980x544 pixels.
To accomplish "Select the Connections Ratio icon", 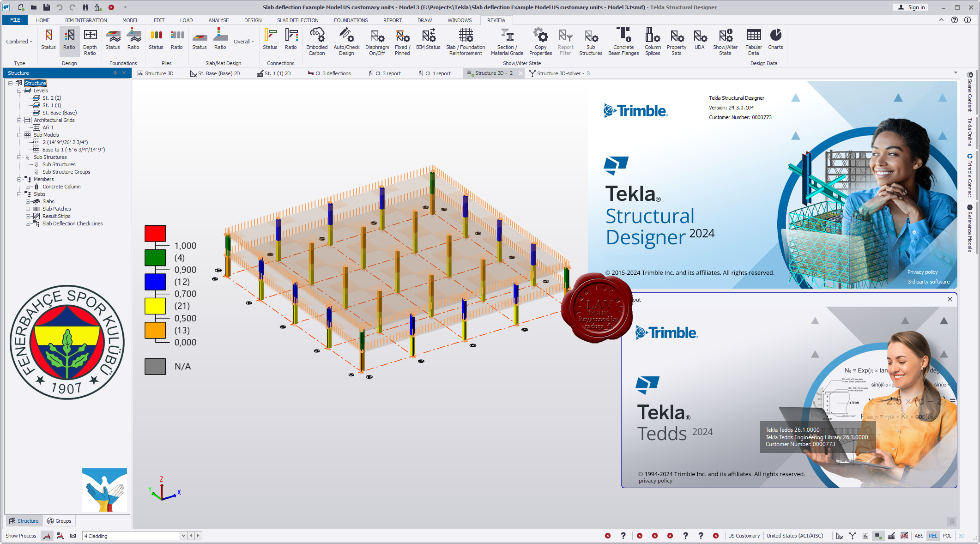I will coord(291,39).
